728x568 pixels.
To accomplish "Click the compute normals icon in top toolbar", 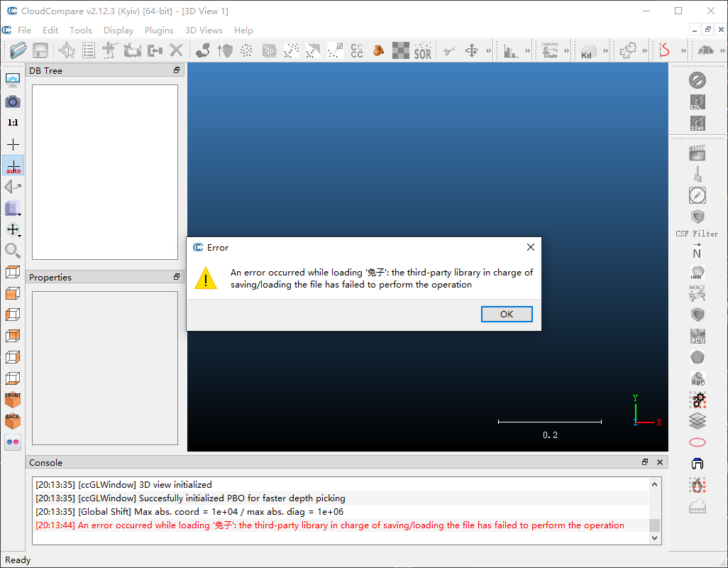I will click(x=225, y=50).
